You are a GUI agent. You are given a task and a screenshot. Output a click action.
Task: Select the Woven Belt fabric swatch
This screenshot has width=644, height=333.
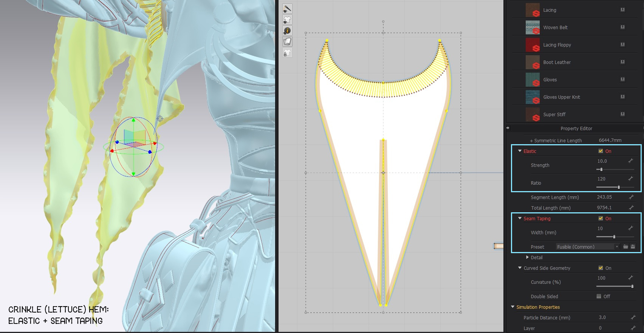(x=533, y=28)
